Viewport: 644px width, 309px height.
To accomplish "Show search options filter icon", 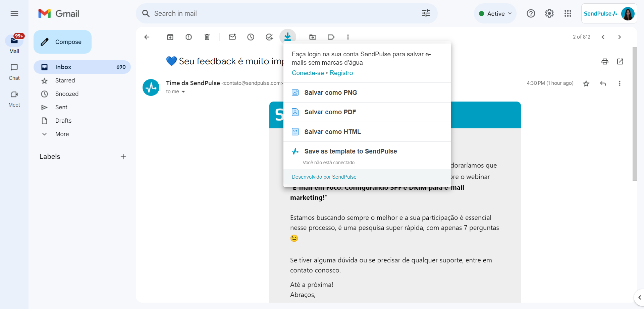I will [x=426, y=13].
